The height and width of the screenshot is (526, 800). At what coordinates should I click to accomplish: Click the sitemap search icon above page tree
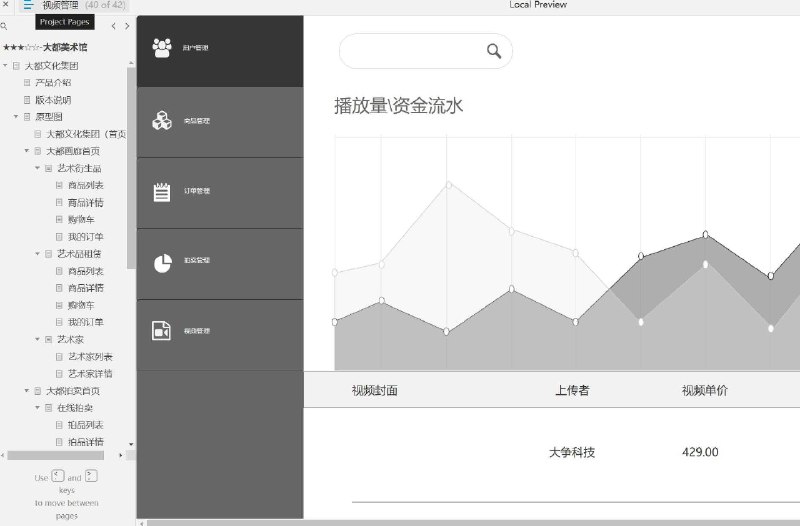coord(4,26)
